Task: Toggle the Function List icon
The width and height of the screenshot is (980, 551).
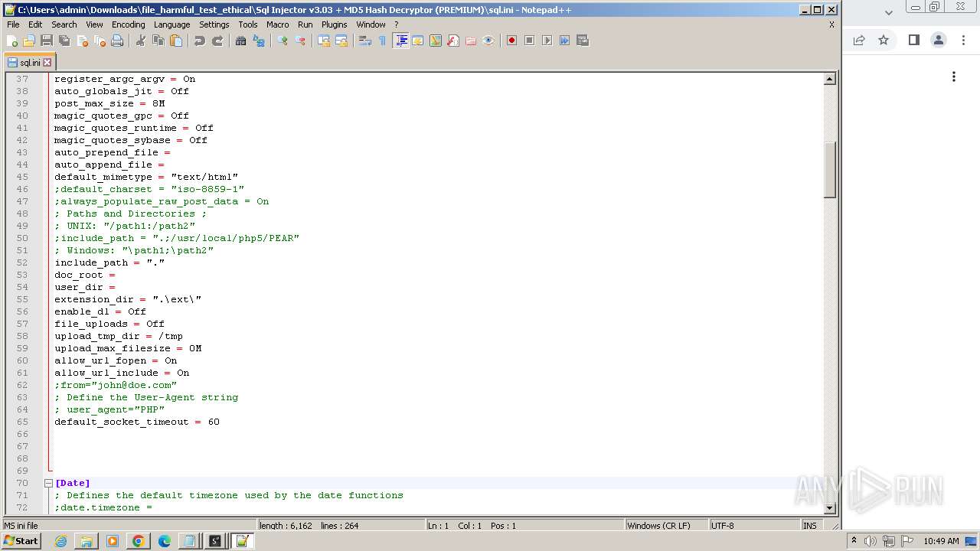Action: coord(453,41)
